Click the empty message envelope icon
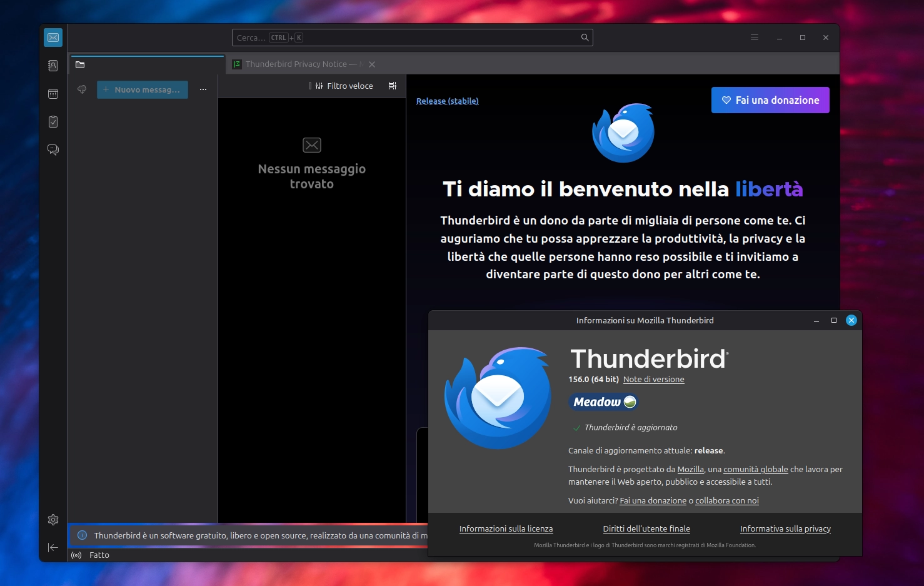 (312, 145)
